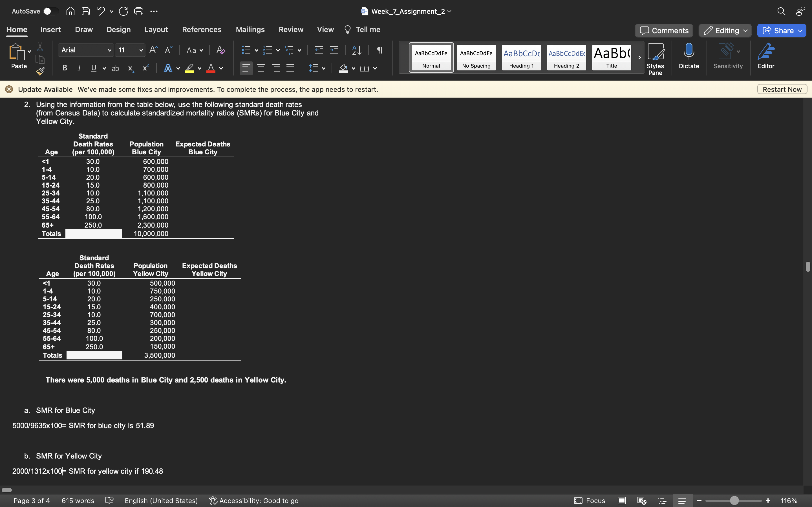
Task: Expand the Editing mode dropdown
Action: [x=725, y=30]
